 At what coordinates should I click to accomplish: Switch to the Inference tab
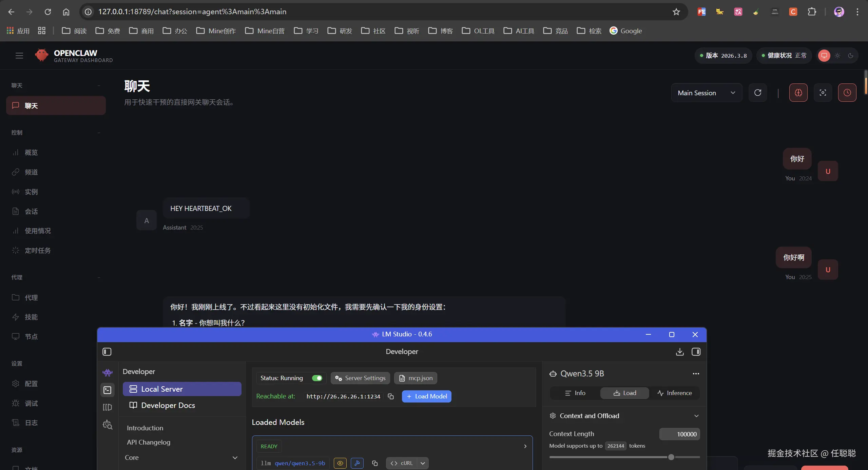[x=674, y=393]
